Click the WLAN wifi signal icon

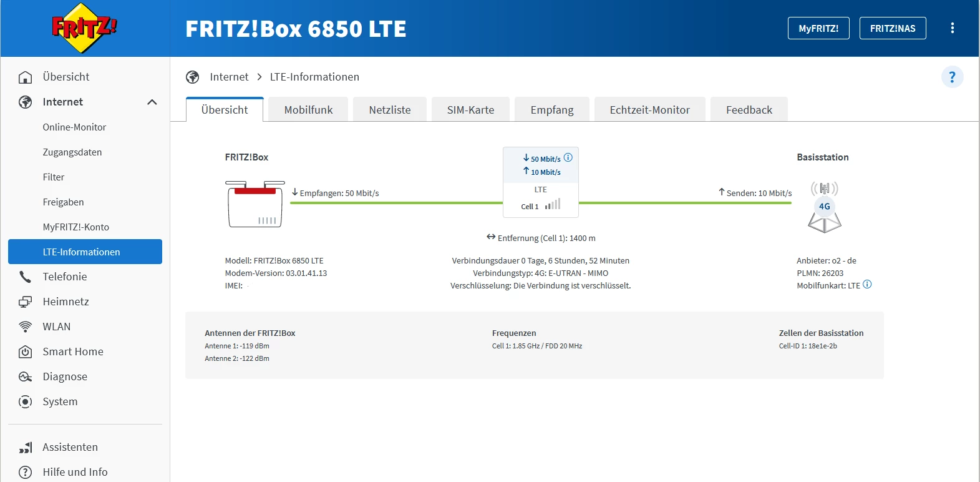pyautogui.click(x=26, y=327)
